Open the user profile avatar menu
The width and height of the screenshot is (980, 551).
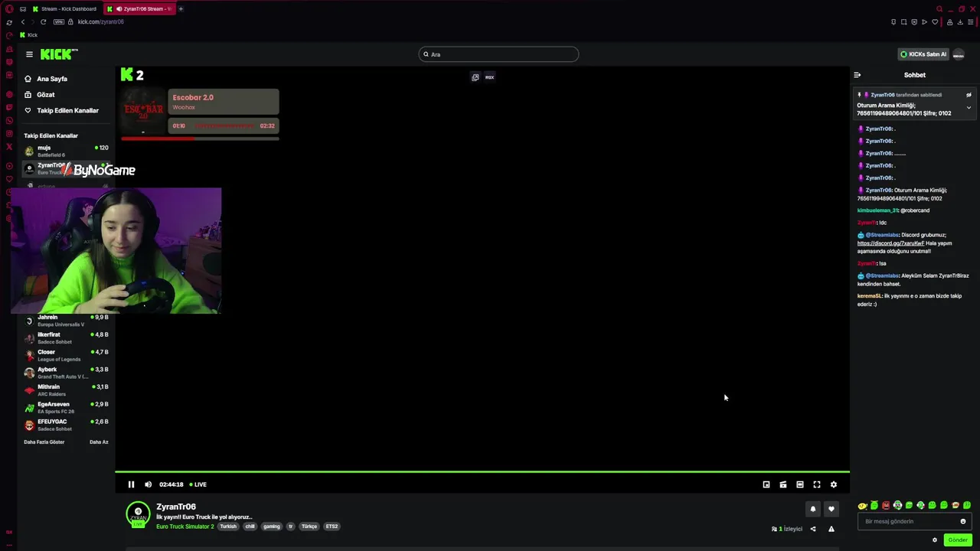[959, 54]
